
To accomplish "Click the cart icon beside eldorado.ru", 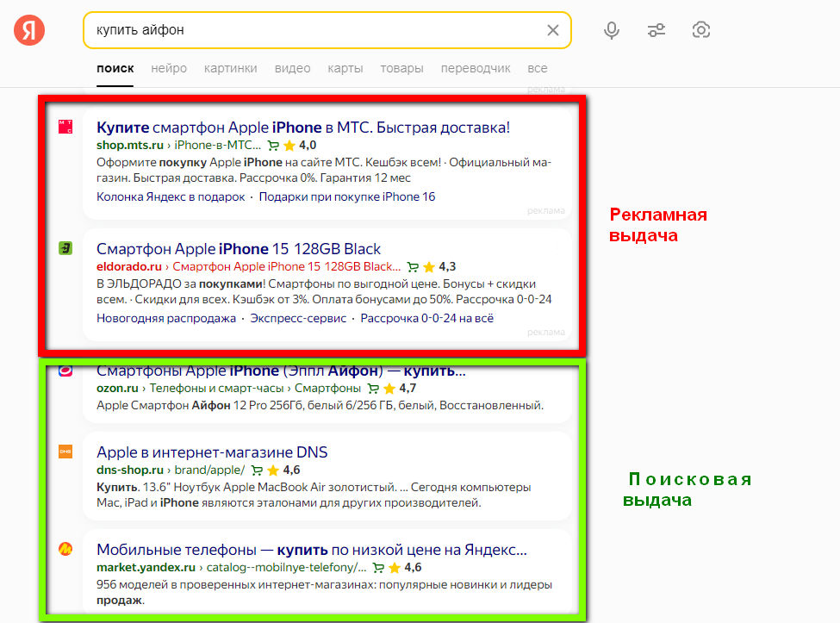I will tap(413, 267).
